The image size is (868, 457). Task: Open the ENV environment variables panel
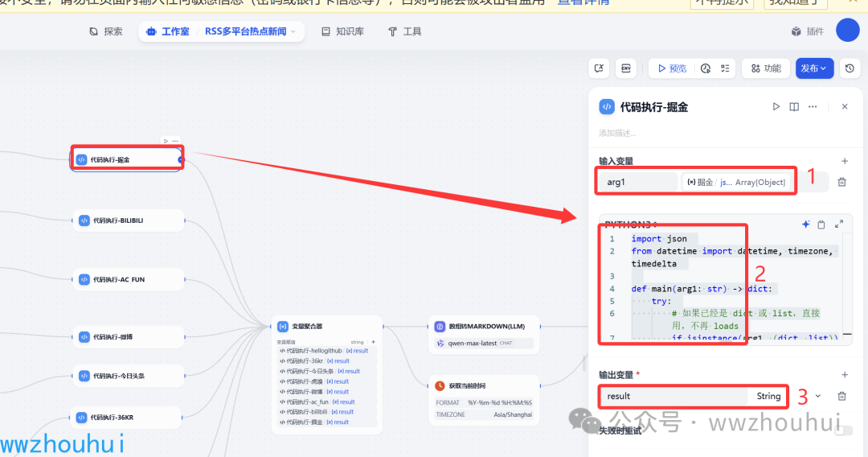click(626, 68)
